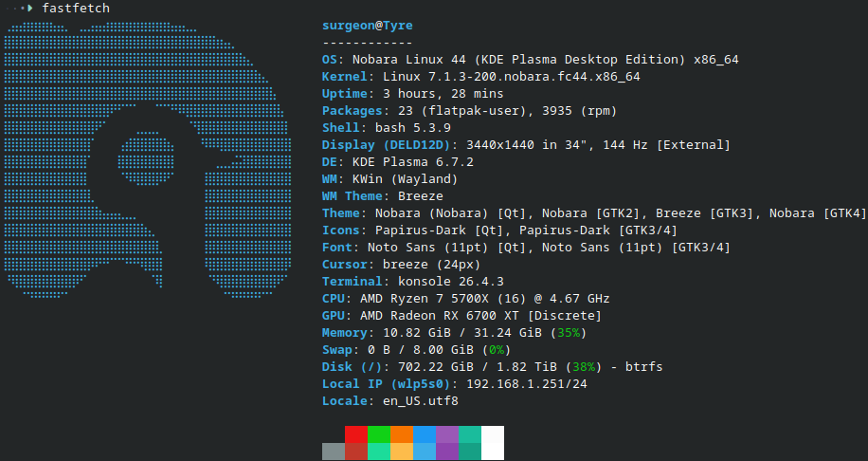Click "3440x1440 in 34", 144 Hz [External]" text
Image resolution: width=868 pixels, height=461 pixels.
[599, 145]
